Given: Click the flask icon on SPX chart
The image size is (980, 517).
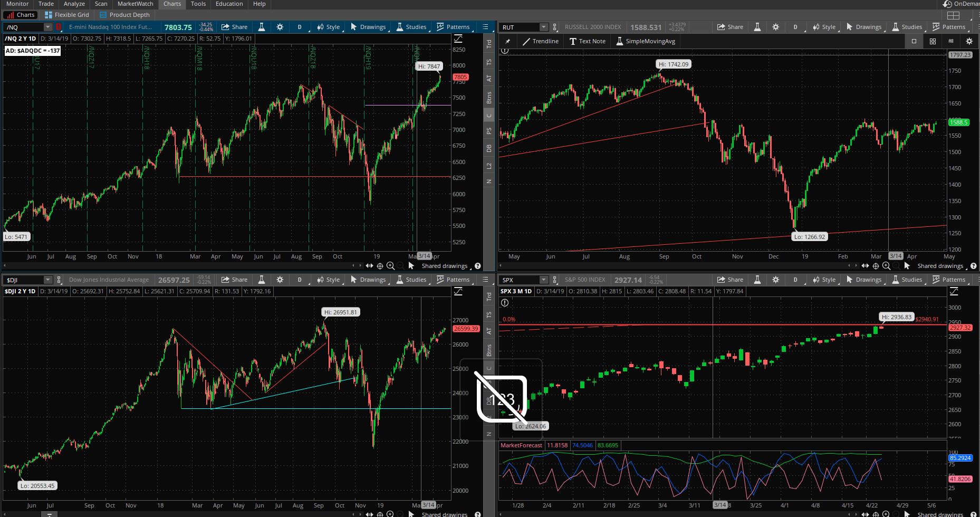Looking at the screenshot, I should click(x=757, y=280).
